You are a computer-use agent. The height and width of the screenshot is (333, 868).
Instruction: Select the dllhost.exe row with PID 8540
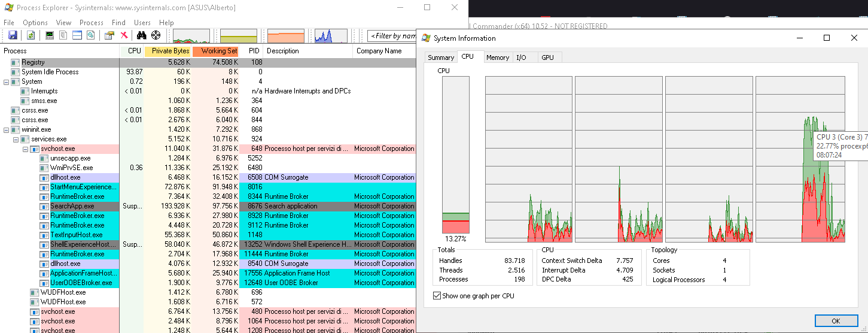[x=208, y=264]
